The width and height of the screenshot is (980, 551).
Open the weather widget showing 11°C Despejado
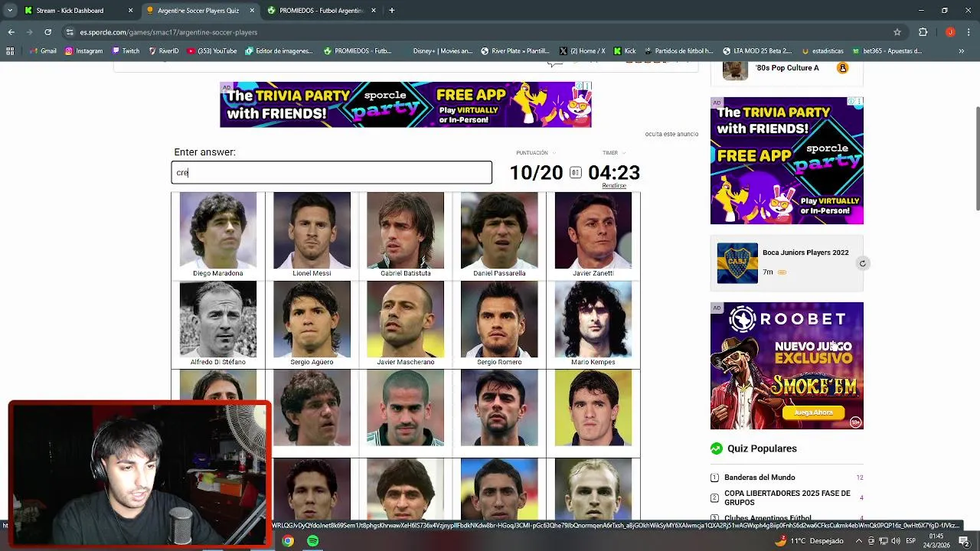808,541
